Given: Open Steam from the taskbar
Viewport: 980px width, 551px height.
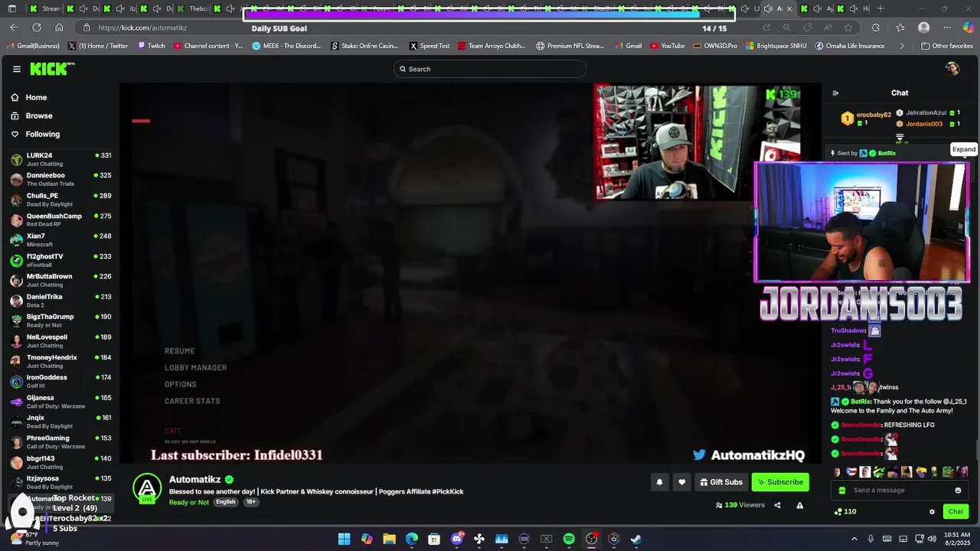Looking at the screenshot, I should coord(635,539).
